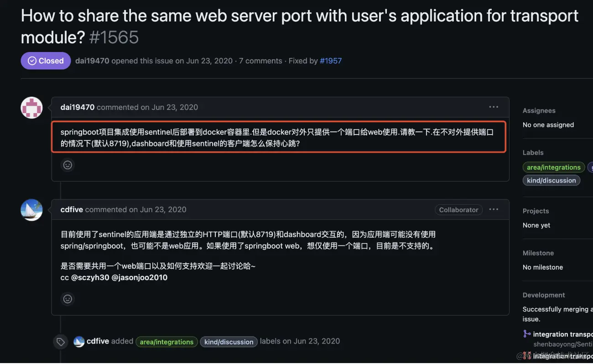Click the Assignees sidebar heading
Image resolution: width=593 pixels, height=364 pixels.
tap(539, 110)
